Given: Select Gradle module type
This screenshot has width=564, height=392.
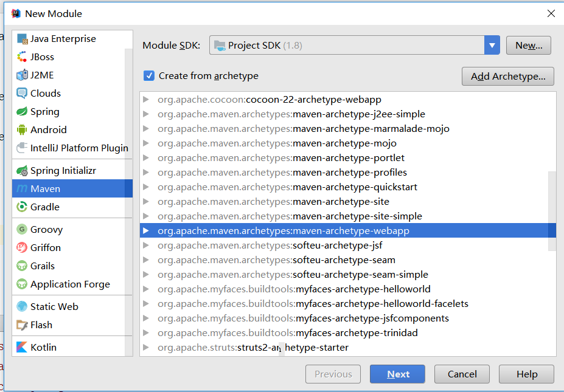Looking at the screenshot, I should click(72, 207).
